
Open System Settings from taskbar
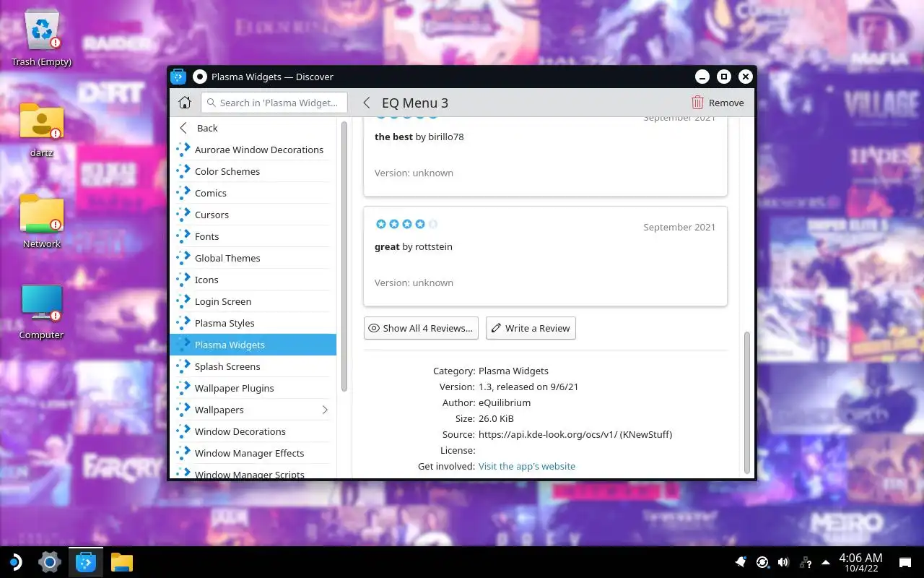pyautogui.click(x=50, y=561)
